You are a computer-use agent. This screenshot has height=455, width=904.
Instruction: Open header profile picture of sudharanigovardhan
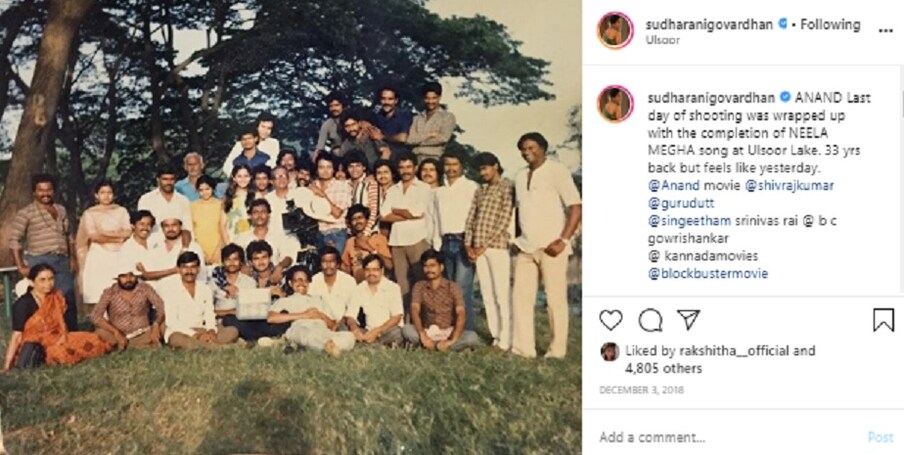coord(615,31)
